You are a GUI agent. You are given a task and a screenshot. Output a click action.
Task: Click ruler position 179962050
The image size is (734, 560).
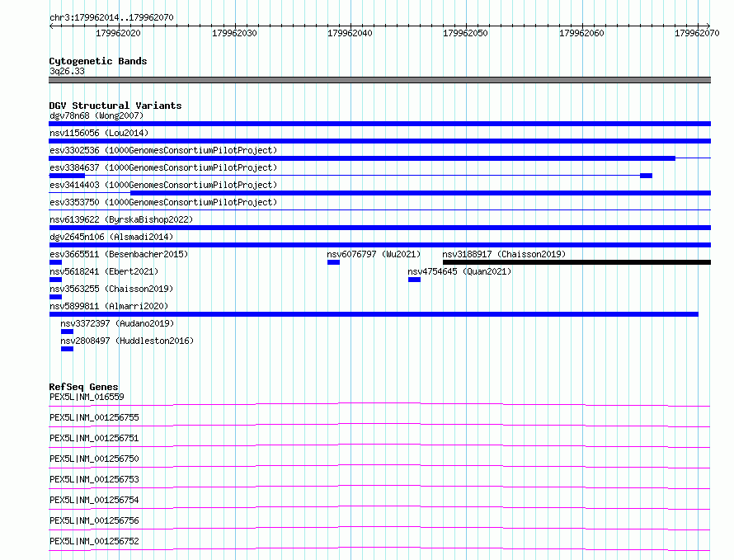coord(466,33)
